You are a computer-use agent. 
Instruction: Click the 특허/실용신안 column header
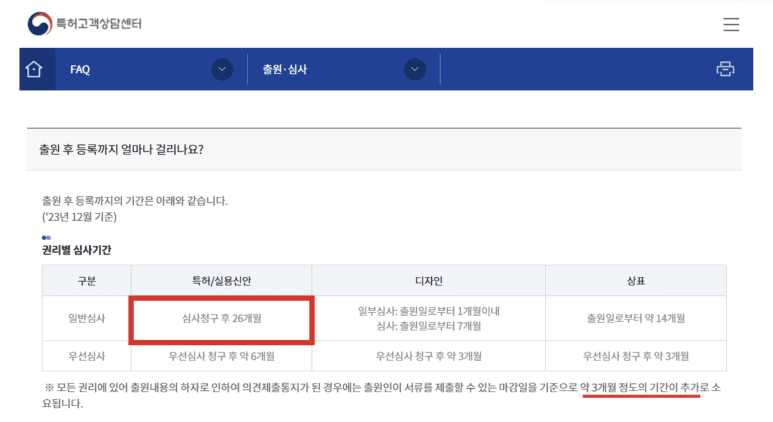coord(221,281)
